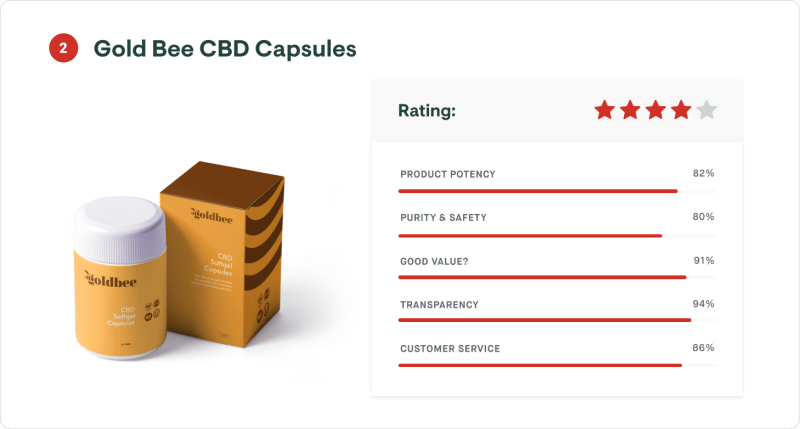800x429 pixels.
Task: Click the Customer Service progress bar
Action: (x=557, y=365)
